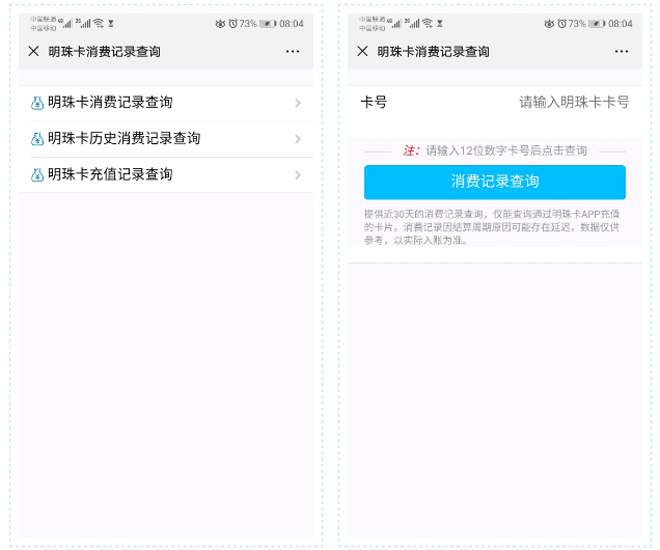This screenshot has height=550, width=660.
Task: Select the 明珠卡历史消费记录查询 list entry label
Action: pos(124,139)
